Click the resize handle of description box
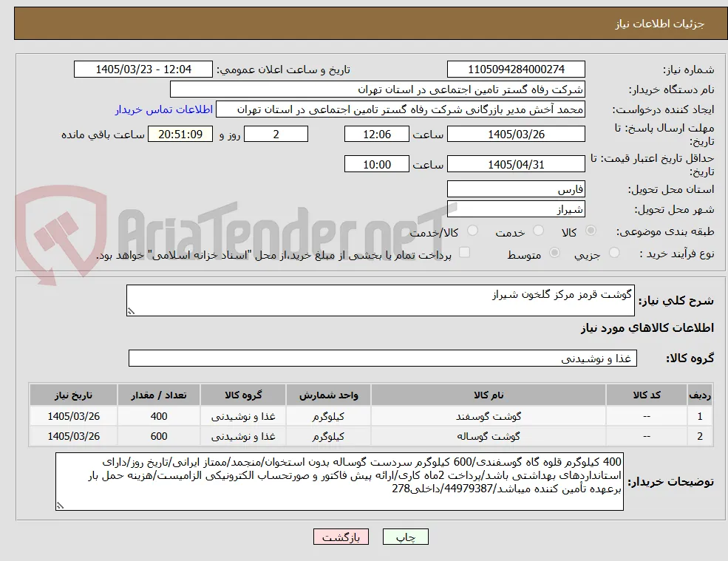 coord(131,312)
